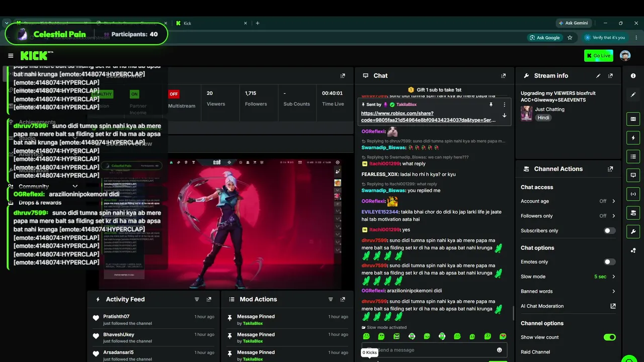Open Slow mode settings chevron
644x362 pixels.
click(x=613, y=277)
